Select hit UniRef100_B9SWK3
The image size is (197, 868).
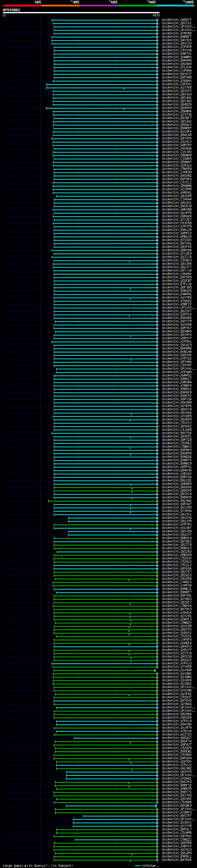177,805
